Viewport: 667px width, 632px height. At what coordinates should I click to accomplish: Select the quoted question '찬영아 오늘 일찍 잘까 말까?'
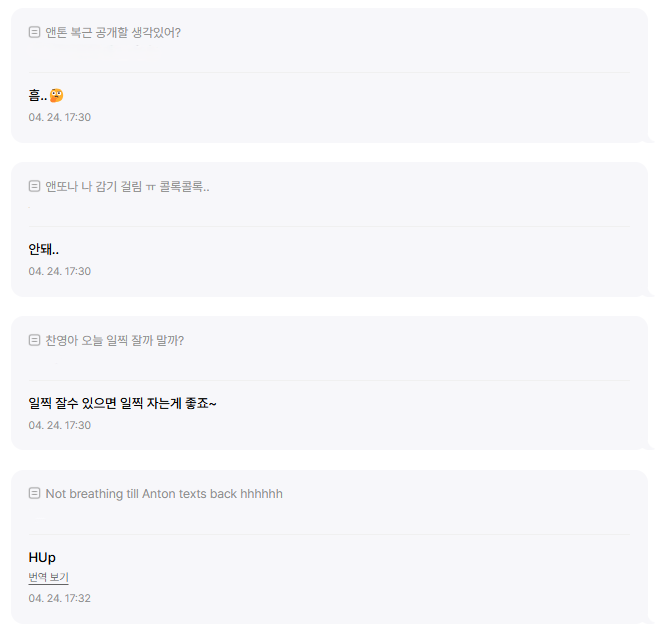point(114,340)
